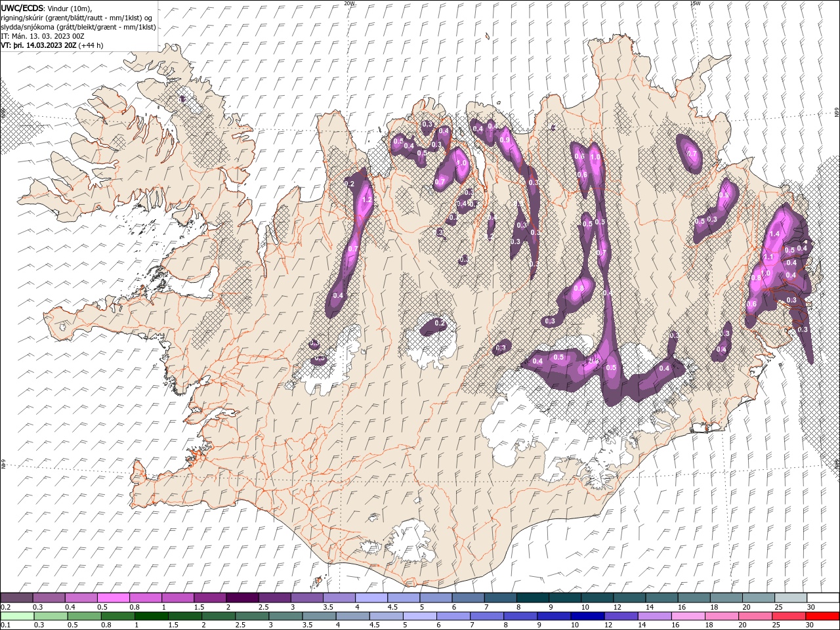The image size is (840, 630).
Task: Click the '15W' longitude label
Action: click(695, 3)
